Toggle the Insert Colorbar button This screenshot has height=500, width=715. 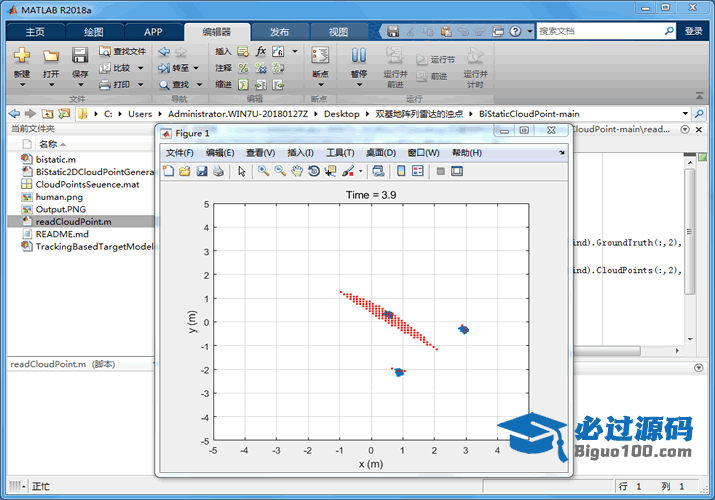(401, 171)
